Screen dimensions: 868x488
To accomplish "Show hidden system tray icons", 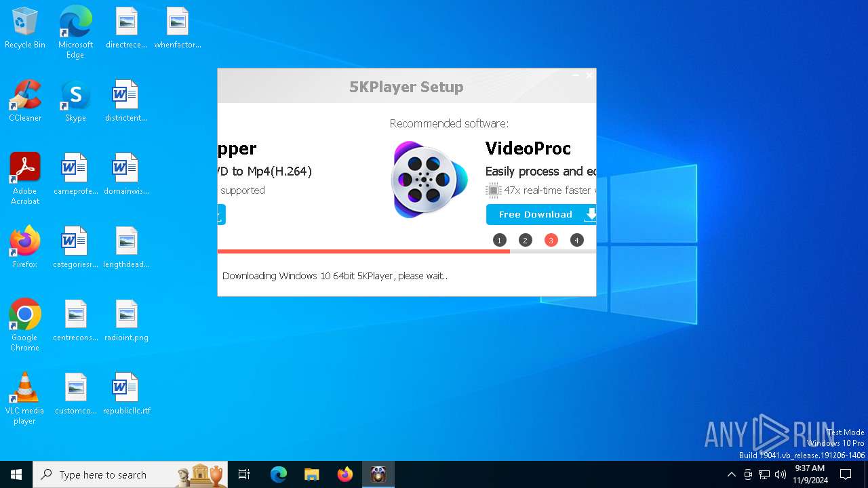I will click(x=731, y=474).
